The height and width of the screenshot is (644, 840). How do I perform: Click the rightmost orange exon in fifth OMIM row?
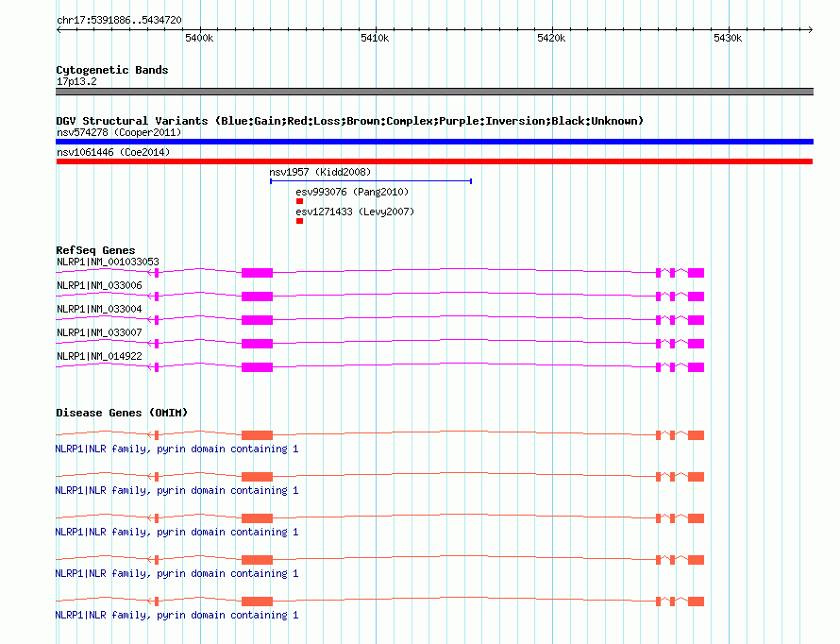[x=696, y=602]
